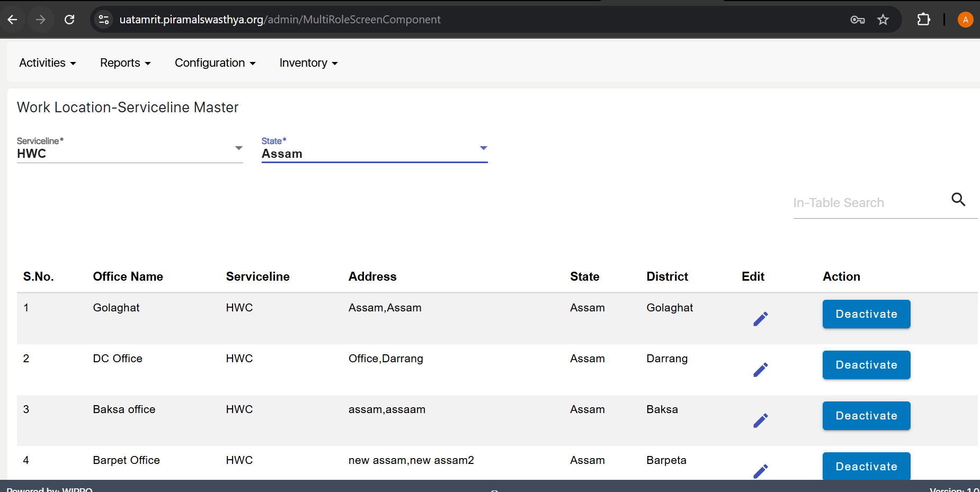Focus the In-Table Search field
Screen dimensions: 980x492
[x=869, y=203]
